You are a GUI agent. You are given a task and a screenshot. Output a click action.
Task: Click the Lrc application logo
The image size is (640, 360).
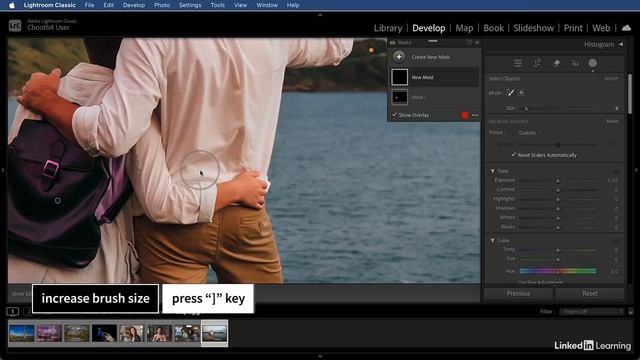pos(15,25)
